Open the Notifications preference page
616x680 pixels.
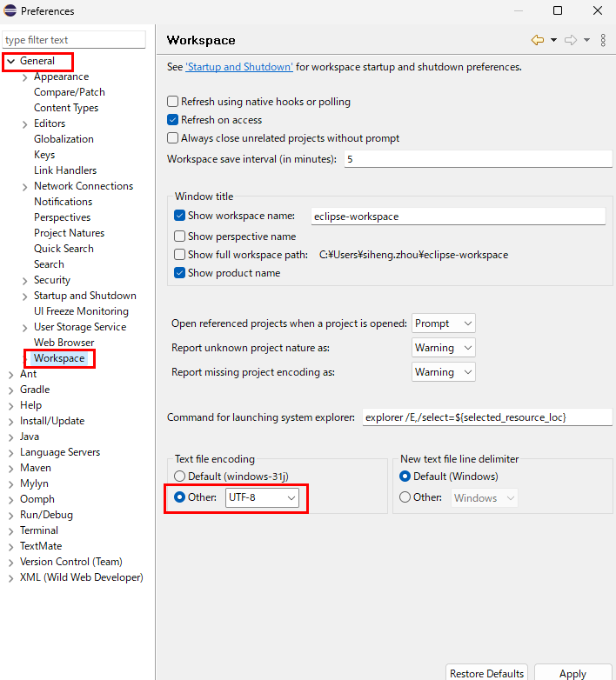[63, 201]
